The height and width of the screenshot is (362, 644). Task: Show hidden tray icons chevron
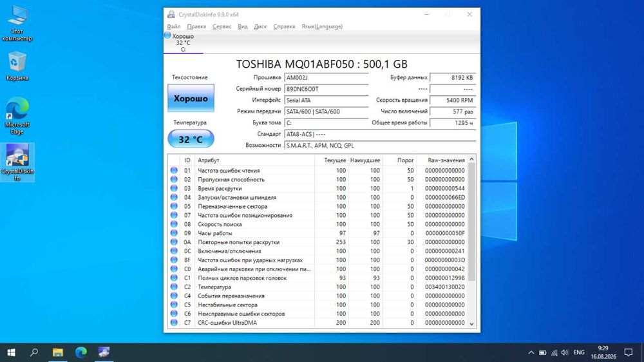(531, 352)
